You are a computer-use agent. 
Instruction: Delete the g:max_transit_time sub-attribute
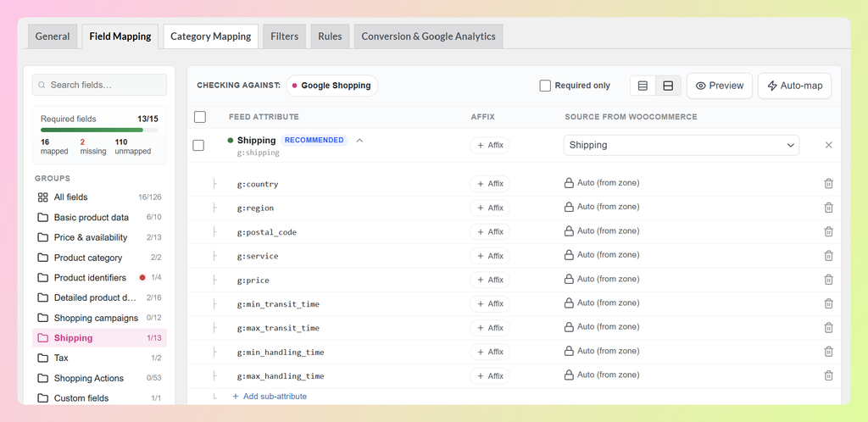828,327
